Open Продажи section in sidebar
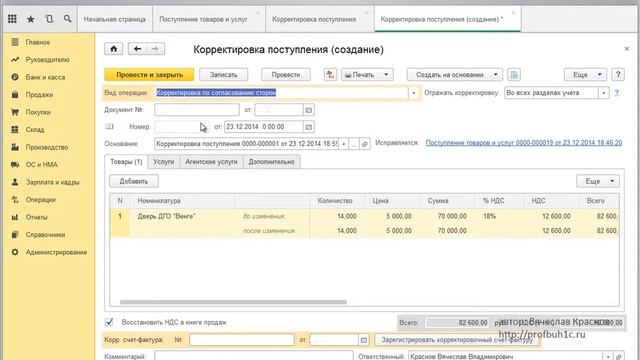The image size is (640, 360). point(39,95)
